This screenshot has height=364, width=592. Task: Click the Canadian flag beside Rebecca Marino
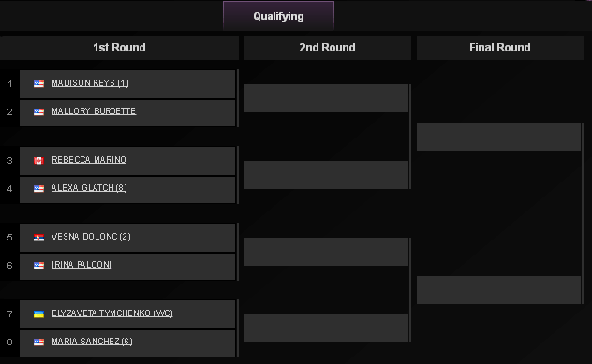pyautogui.click(x=38, y=161)
